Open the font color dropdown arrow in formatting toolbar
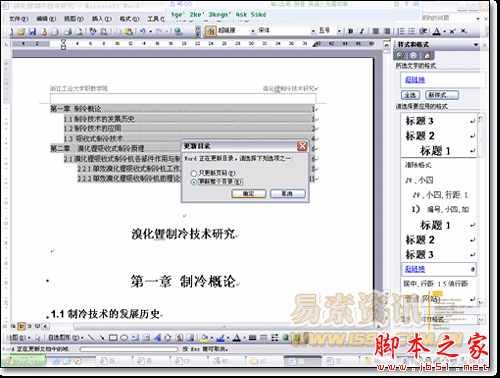The height and width of the screenshot is (378, 500). pyautogui.click(x=444, y=31)
